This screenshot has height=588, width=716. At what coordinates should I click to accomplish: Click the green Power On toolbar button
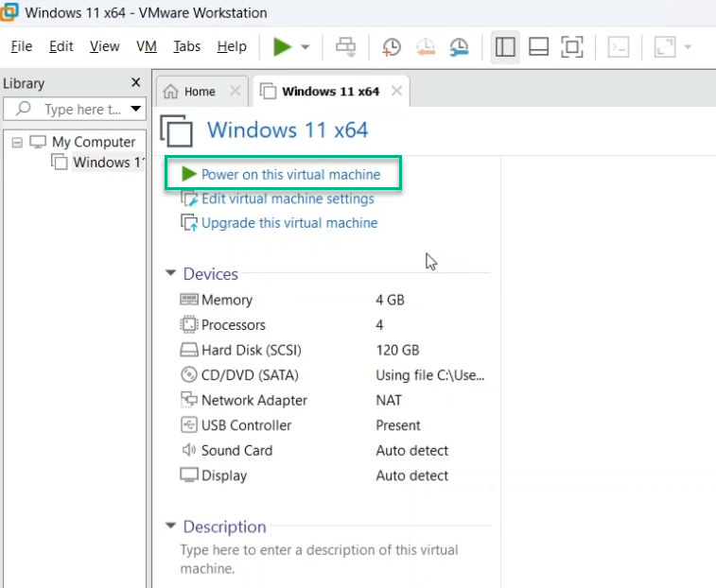282,47
